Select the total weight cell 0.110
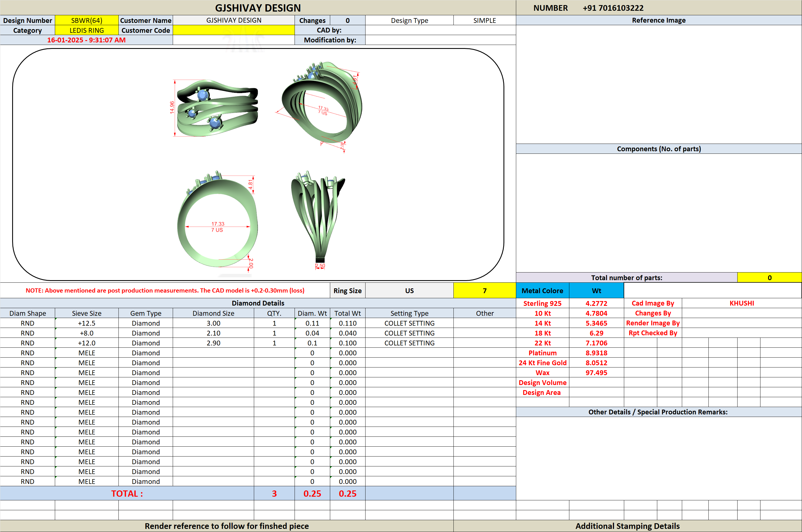 (x=347, y=323)
